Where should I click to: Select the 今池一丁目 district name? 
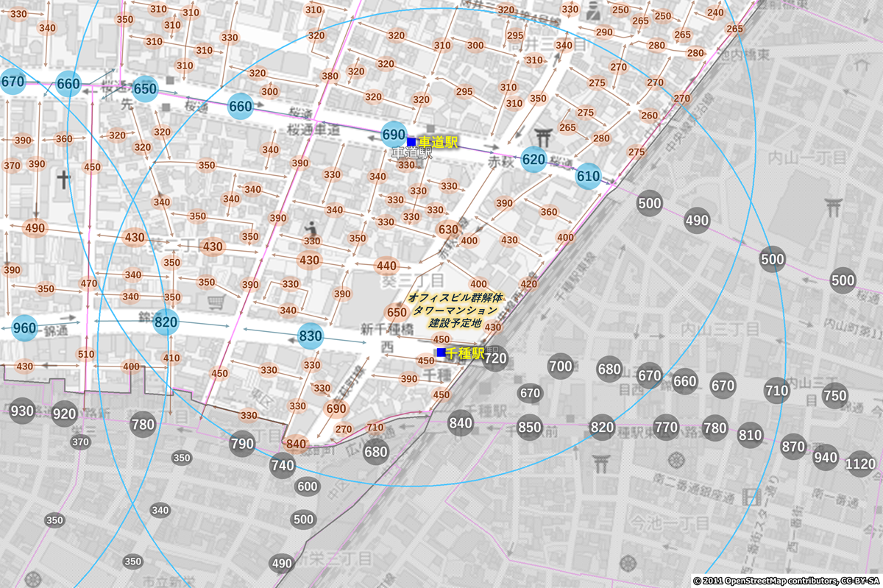coord(670,523)
